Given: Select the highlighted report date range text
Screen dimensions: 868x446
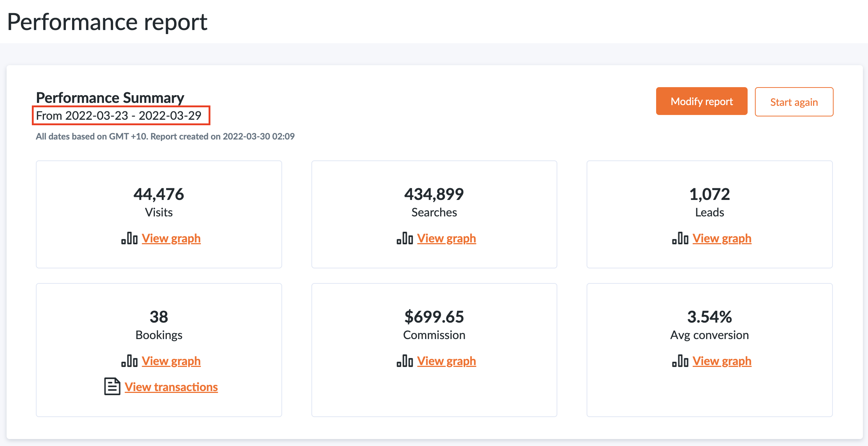Looking at the screenshot, I should click(119, 116).
